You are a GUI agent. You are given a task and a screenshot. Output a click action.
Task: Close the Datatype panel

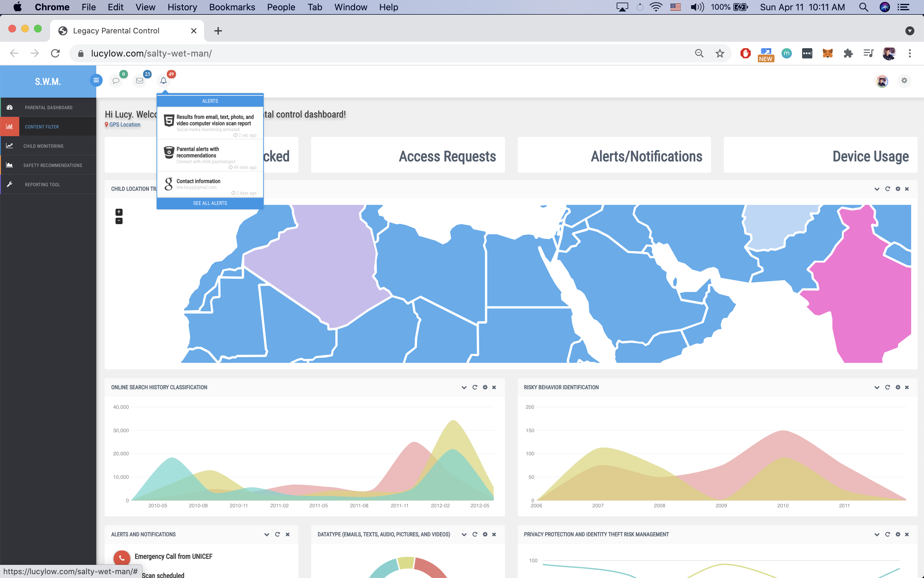pos(494,534)
